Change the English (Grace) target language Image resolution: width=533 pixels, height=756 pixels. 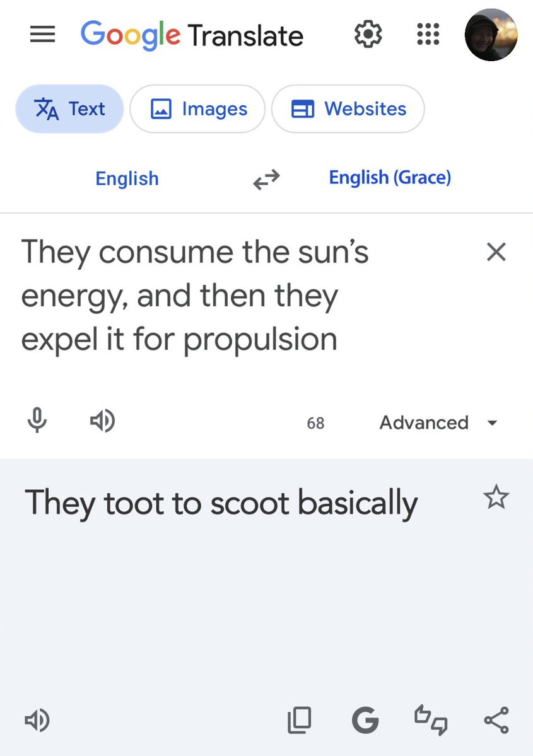coord(390,177)
